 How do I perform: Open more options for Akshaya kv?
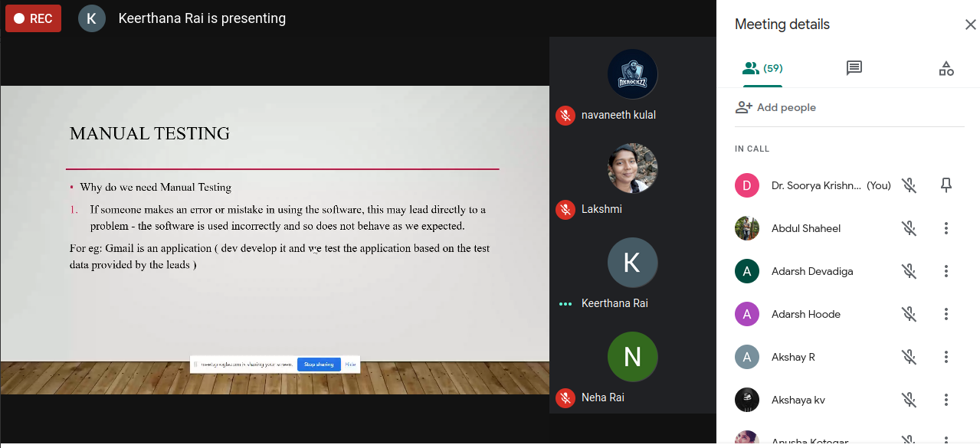(946, 400)
